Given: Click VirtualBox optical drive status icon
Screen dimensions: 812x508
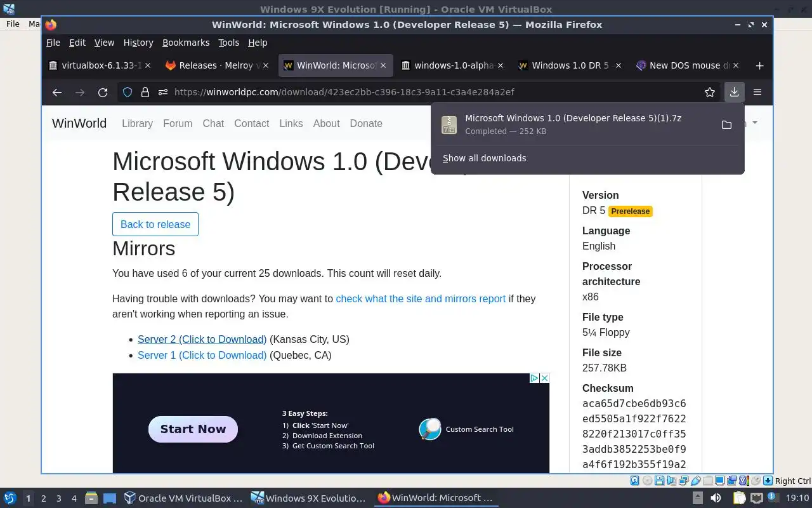Looking at the screenshot, I should [x=647, y=481].
